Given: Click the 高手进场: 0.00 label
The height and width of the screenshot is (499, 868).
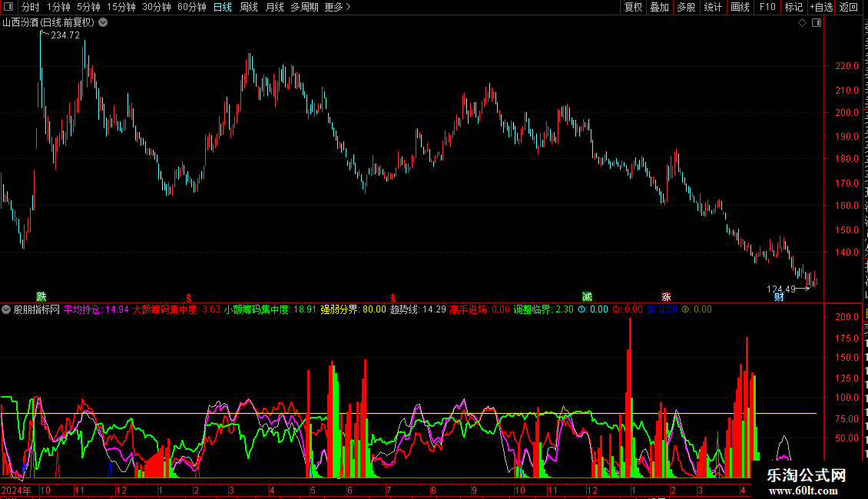Looking at the screenshot, I should click(479, 310).
